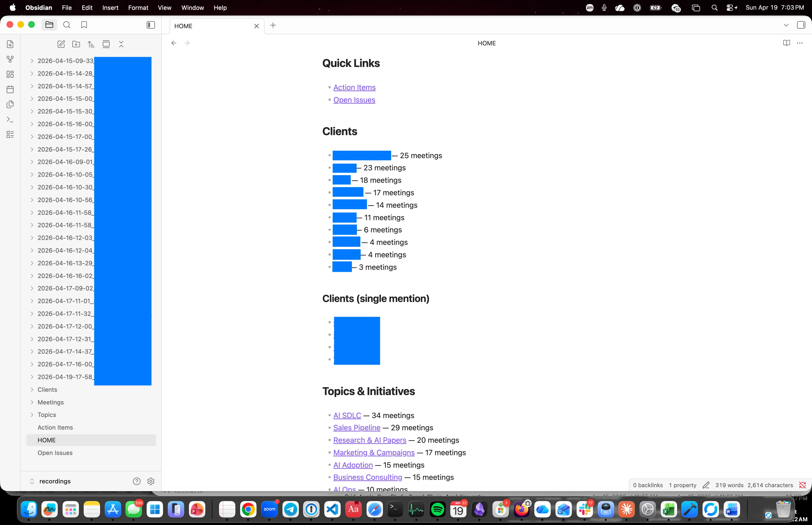The width and height of the screenshot is (812, 525).
Task: Change file sort order icon
Action: click(91, 44)
